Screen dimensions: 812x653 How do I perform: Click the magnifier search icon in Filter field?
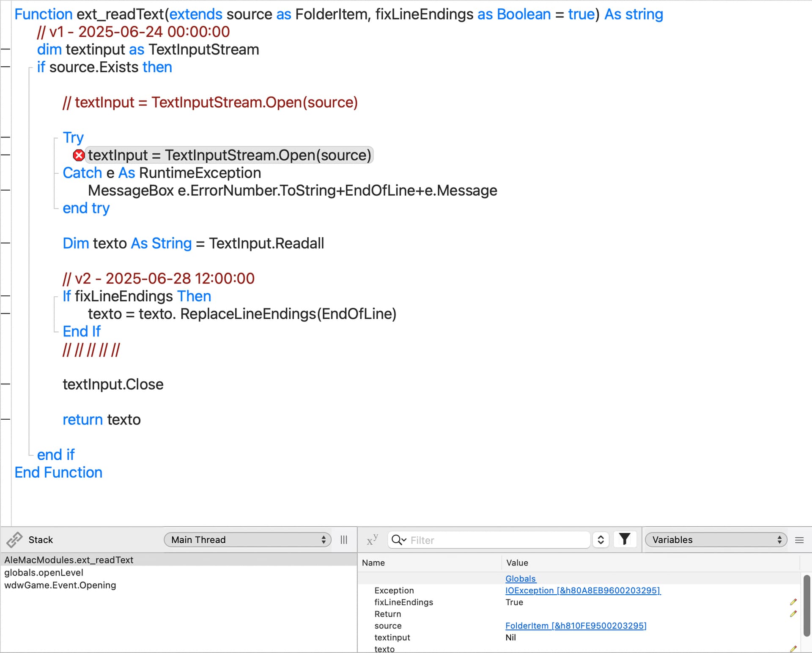(x=398, y=540)
